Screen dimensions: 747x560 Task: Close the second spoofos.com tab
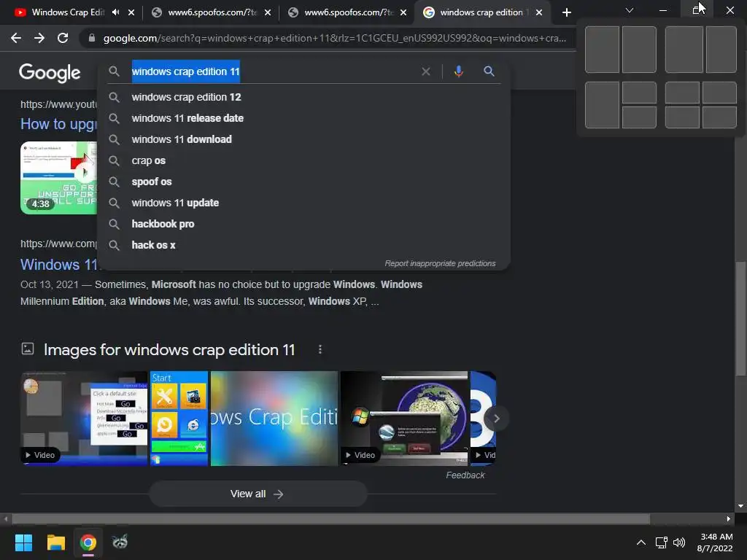pyautogui.click(x=403, y=12)
